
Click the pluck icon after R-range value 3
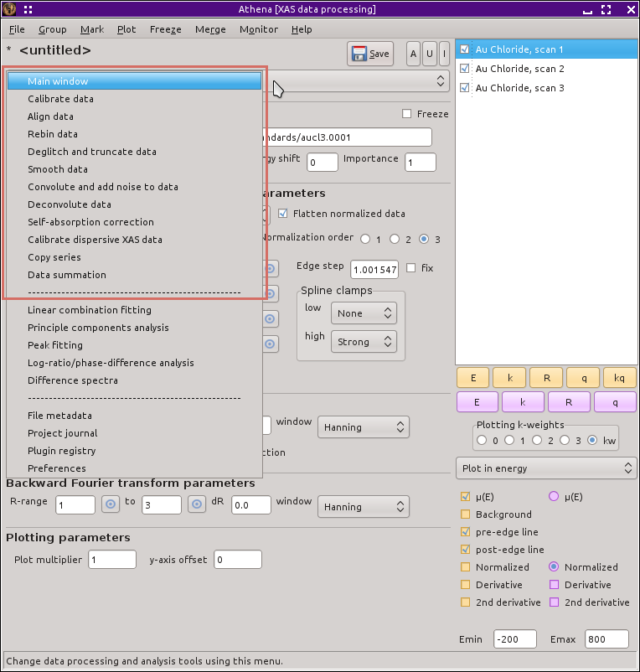tap(197, 504)
